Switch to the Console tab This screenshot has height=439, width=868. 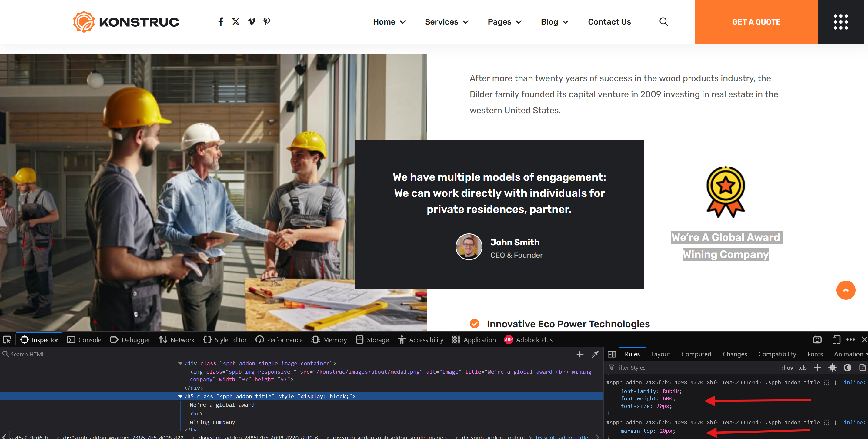point(84,340)
